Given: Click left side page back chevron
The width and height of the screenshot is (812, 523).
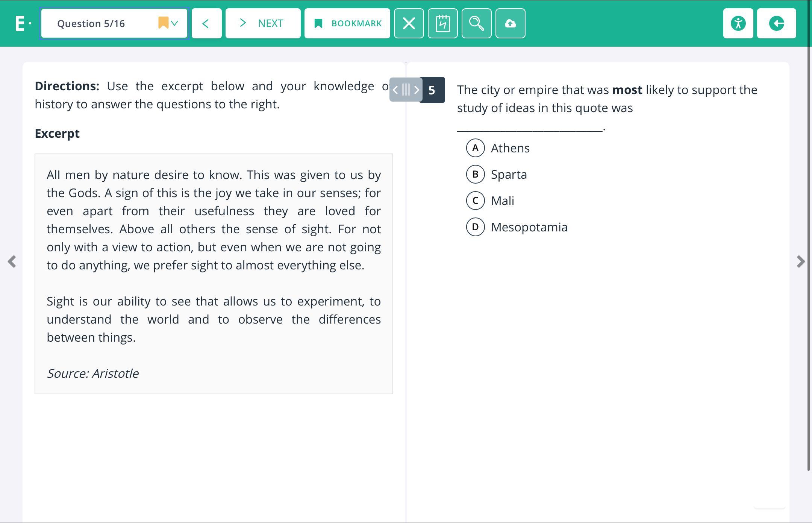Looking at the screenshot, I should pos(12,261).
